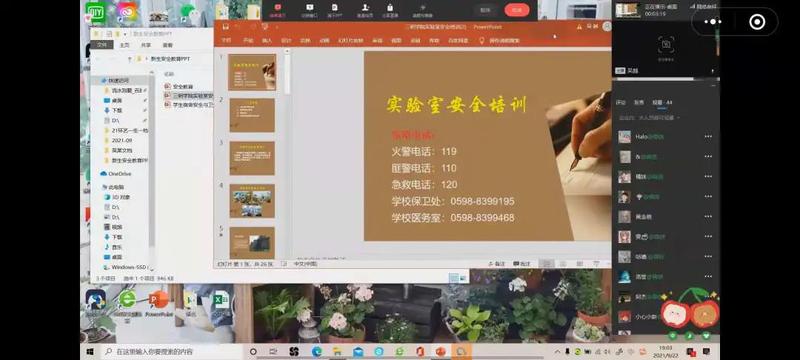The width and height of the screenshot is (800, 360).
Task: Click the red end-sharing button in meeting toolbar
Action: tap(517, 10)
